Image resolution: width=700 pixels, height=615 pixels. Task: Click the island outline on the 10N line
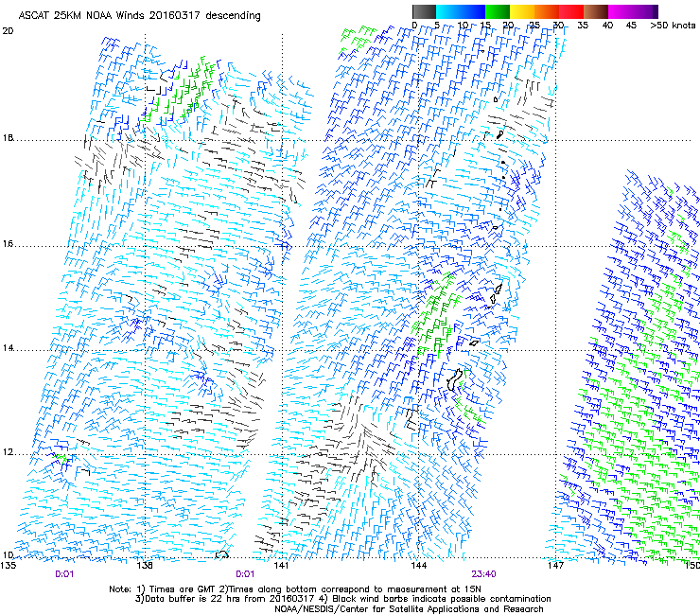tap(222, 554)
